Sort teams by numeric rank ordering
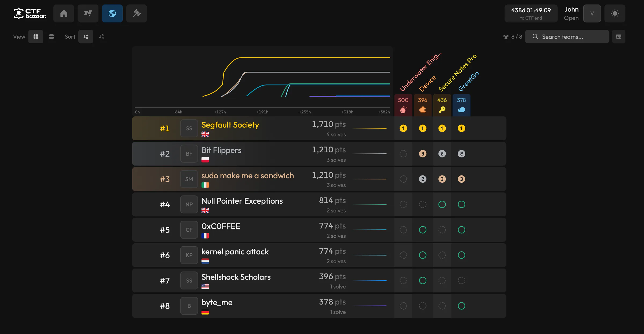The image size is (644, 334). [x=101, y=36]
